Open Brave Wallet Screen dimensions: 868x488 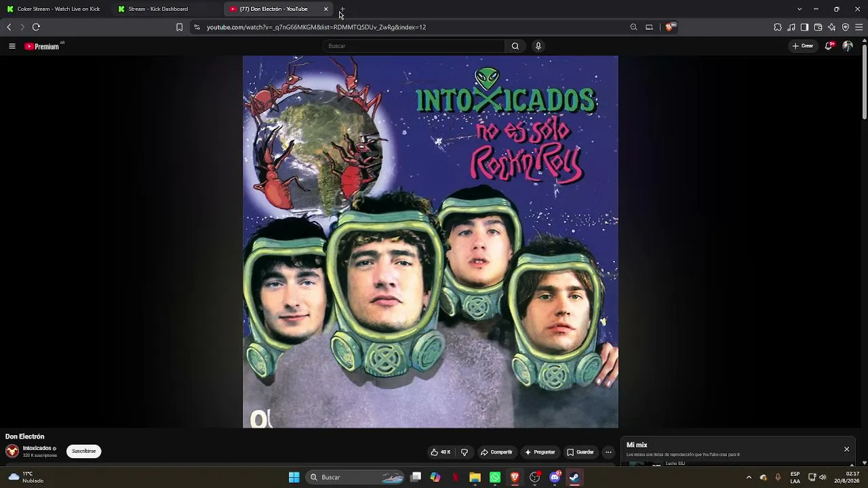[x=818, y=27]
